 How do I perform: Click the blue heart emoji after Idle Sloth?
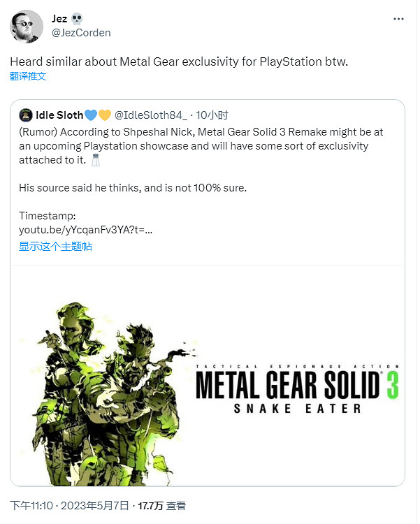tap(90, 115)
